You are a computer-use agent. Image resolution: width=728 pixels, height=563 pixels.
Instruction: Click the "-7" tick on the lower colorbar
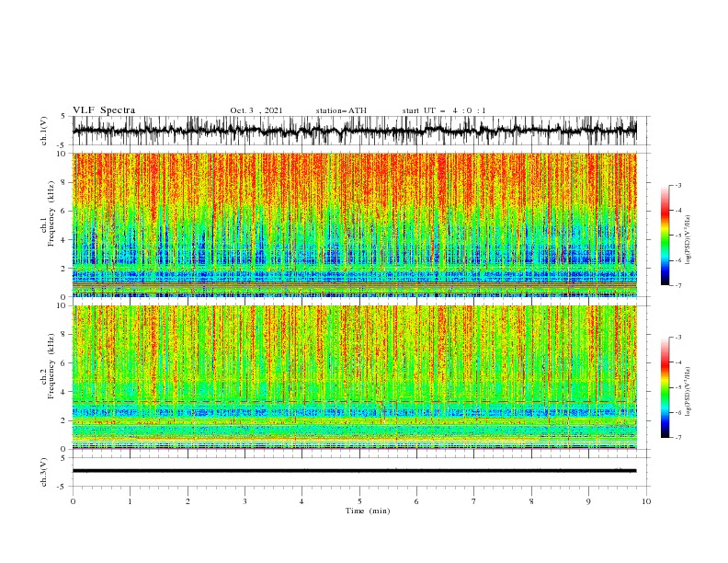click(x=677, y=438)
